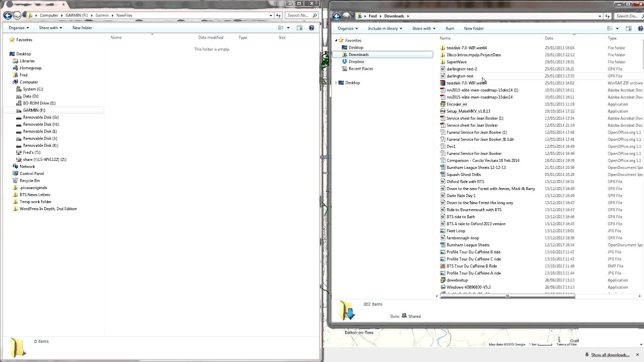Select the BTS News Letters folder
644x362 pixels.
(x=35, y=195)
